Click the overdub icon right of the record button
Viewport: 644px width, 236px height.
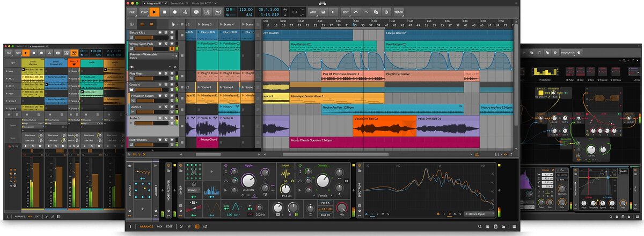pos(185,12)
